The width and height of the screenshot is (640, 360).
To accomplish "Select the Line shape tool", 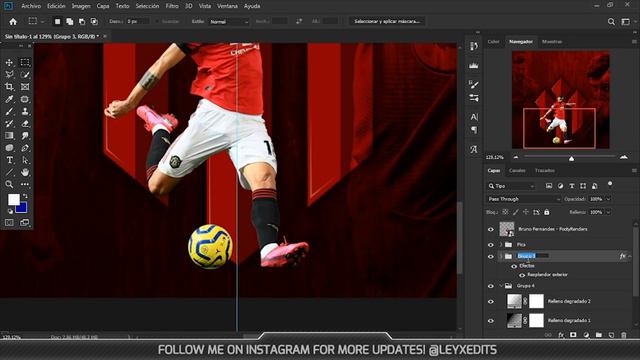I will [x=9, y=172].
